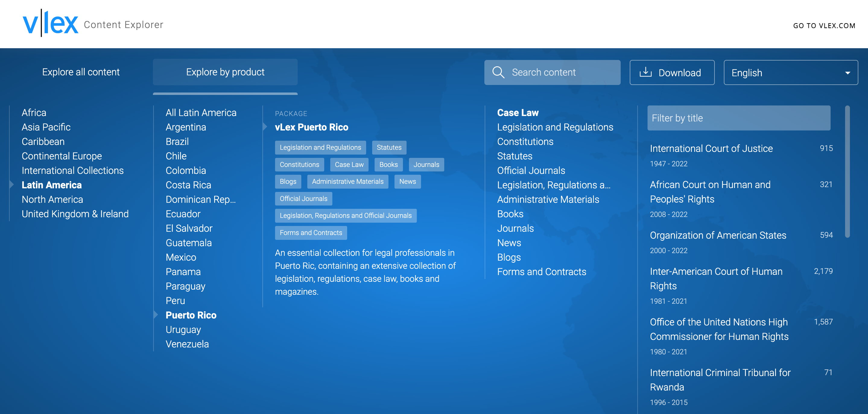The height and width of the screenshot is (414, 868).
Task: Open Organization of American States entry
Action: pos(718,235)
